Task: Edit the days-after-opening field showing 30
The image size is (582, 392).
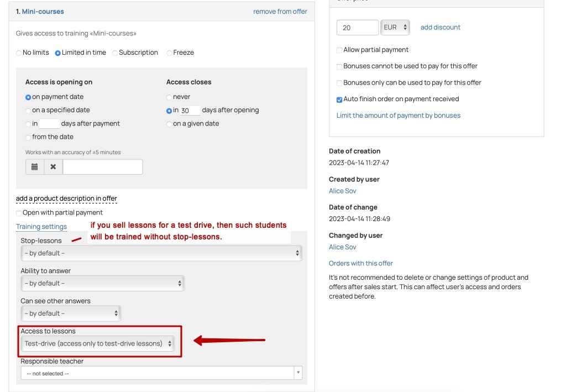Action: 190,110
